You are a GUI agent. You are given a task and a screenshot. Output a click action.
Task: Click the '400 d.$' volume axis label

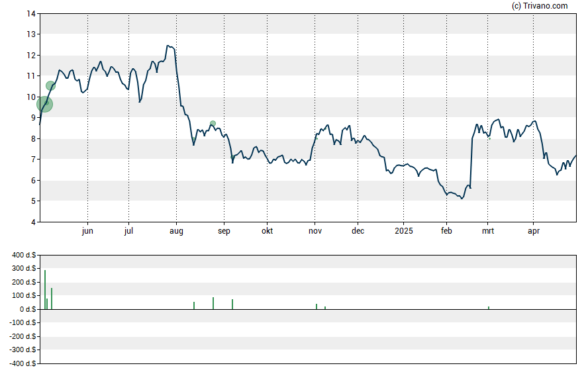(24, 255)
